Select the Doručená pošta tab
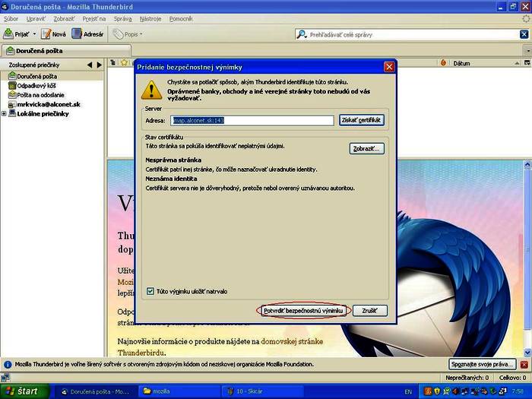532x399 pixels. [x=66, y=51]
